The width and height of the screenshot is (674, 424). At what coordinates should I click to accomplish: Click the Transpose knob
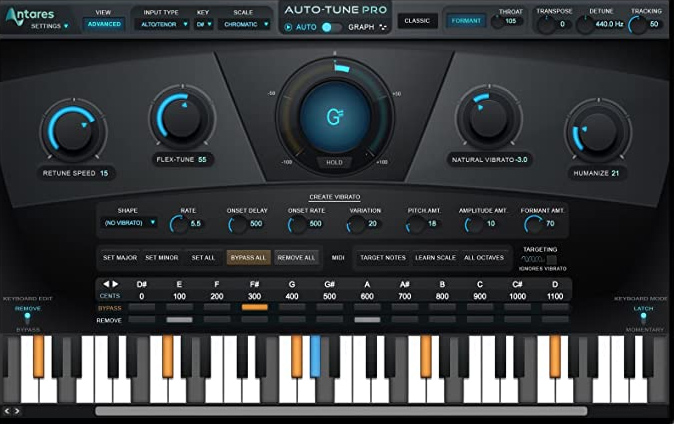547,25
